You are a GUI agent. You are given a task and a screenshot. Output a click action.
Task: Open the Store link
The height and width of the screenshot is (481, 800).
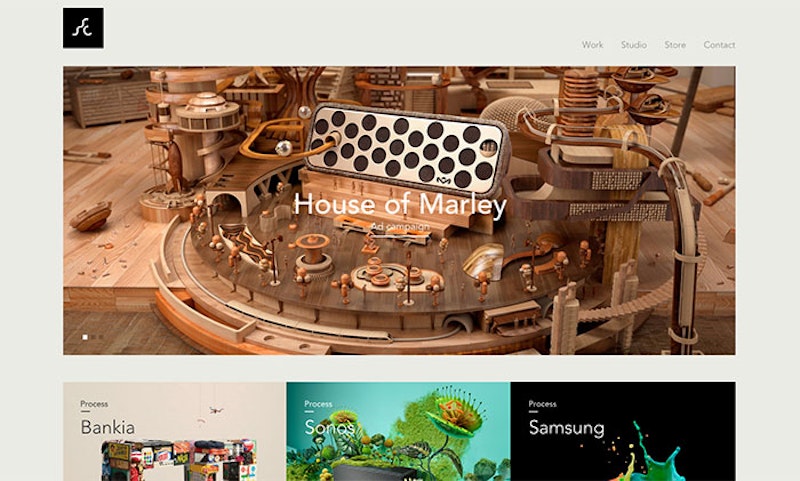click(x=675, y=45)
